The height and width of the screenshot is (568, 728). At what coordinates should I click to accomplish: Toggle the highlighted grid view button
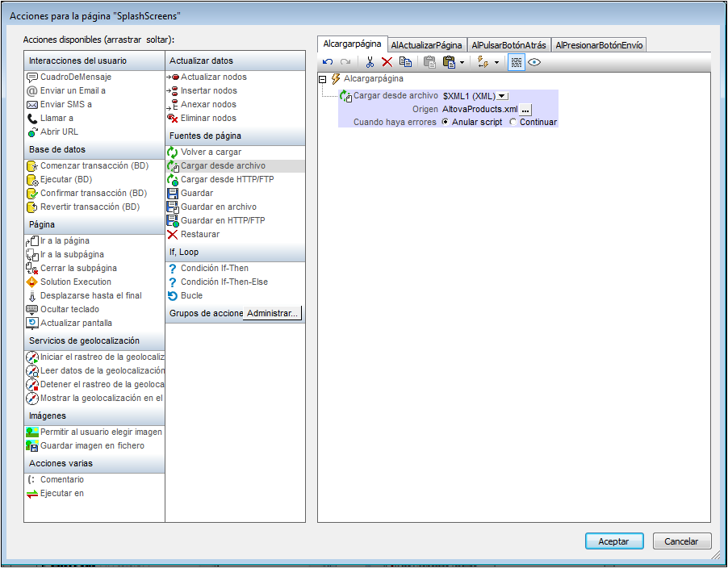(517, 62)
